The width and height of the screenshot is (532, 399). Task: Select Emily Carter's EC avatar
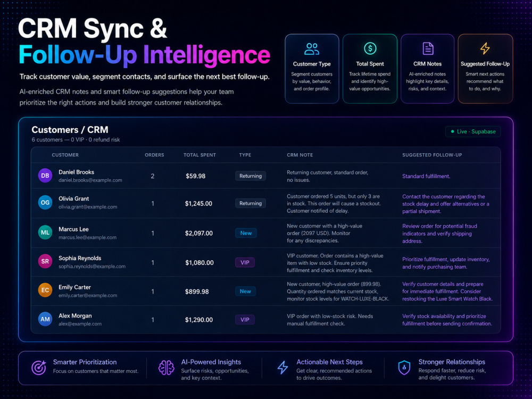pyautogui.click(x=45, y=290)
